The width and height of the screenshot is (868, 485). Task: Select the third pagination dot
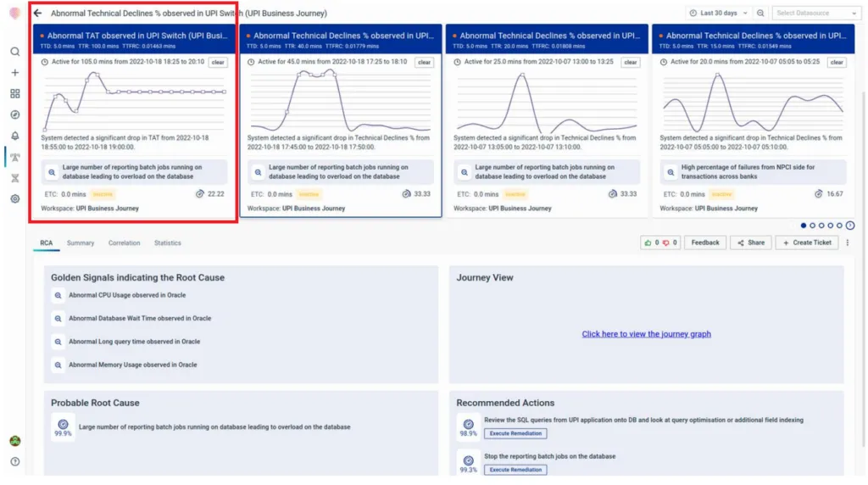coord(821,226)
